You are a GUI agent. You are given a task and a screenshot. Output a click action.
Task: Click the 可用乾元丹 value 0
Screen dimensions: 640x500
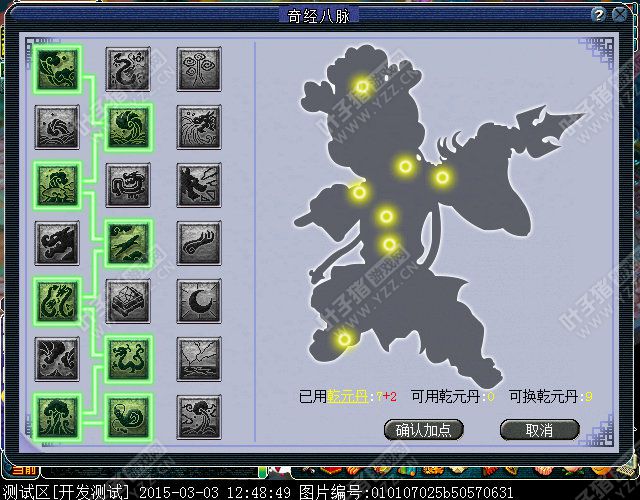490,397
